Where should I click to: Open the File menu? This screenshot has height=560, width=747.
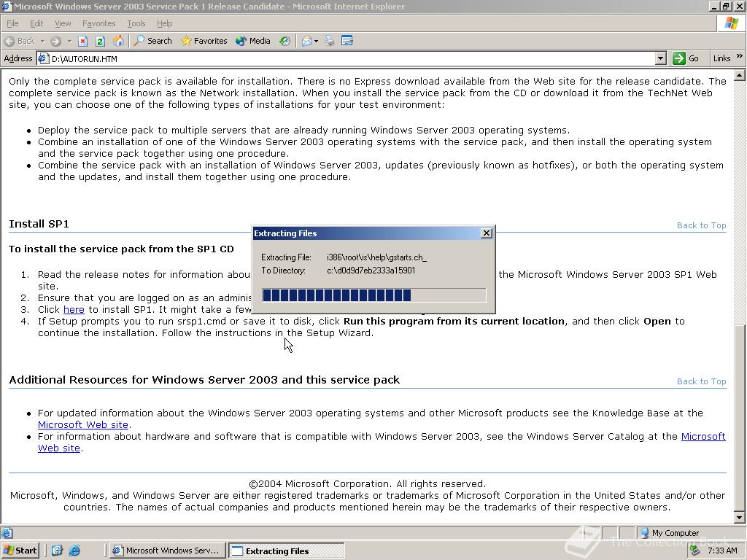12,23
